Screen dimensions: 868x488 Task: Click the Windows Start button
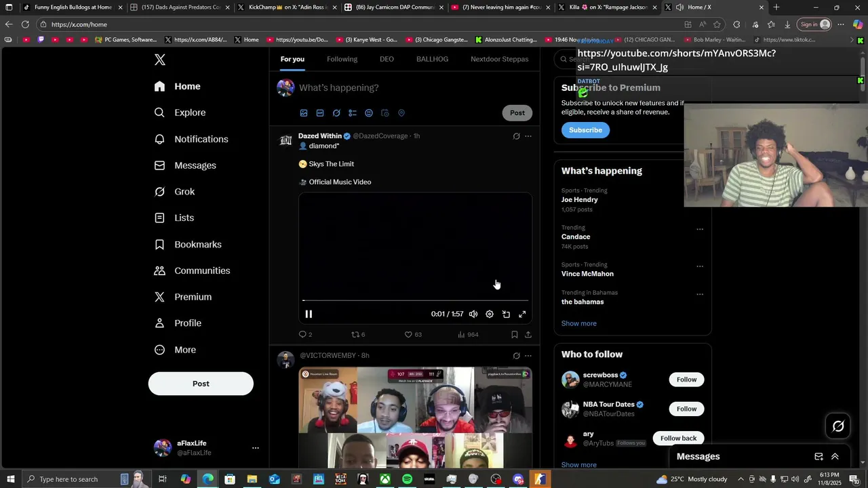11,479
